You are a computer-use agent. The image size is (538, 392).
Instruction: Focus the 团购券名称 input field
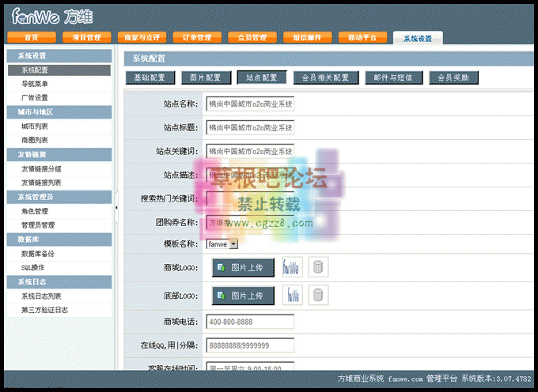[x=250, y=222]
